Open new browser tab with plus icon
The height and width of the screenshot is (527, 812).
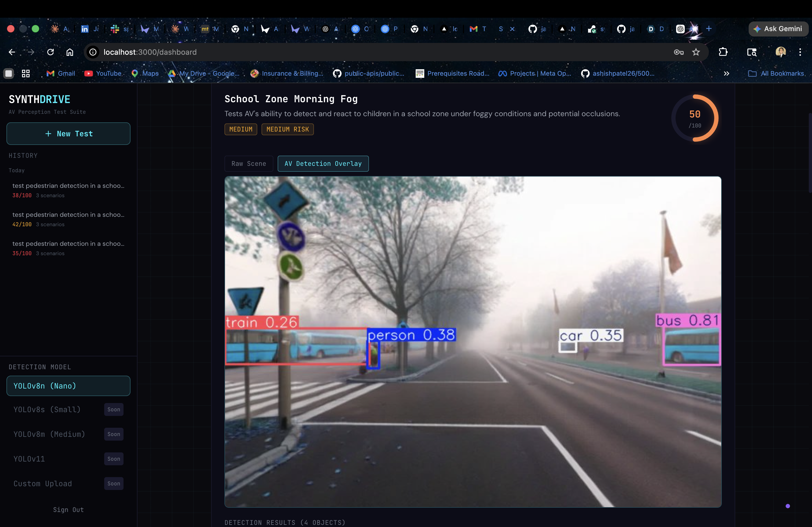pyautogui.click(x=709, y=29)
